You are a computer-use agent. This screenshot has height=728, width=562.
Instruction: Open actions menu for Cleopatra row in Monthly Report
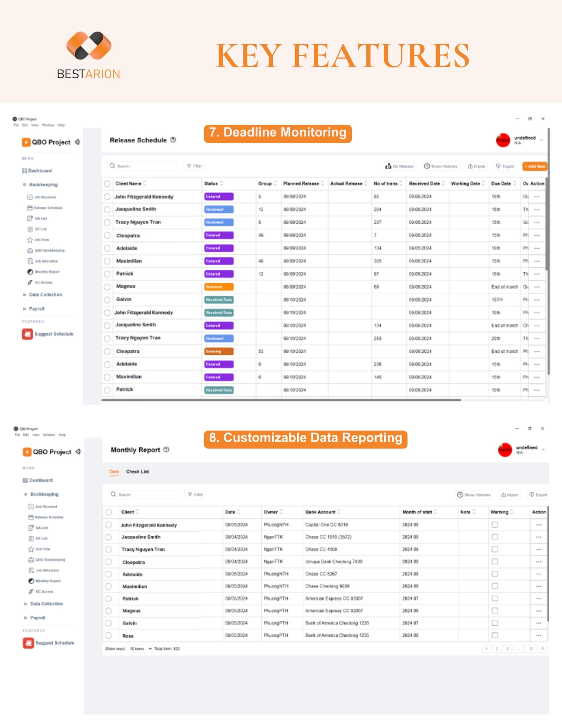pyautogui.click(x=539, y=562)
